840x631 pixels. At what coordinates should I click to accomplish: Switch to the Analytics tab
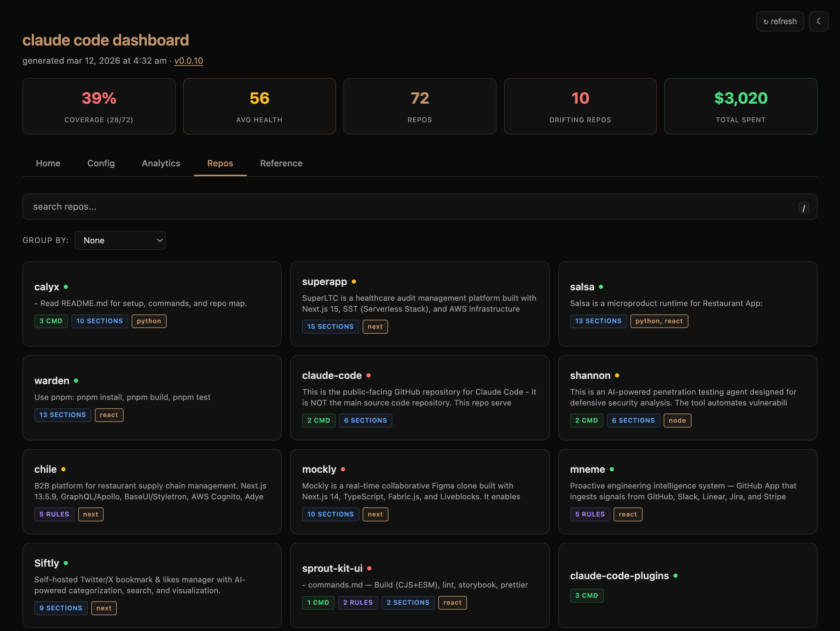click(x=161, y=164)
